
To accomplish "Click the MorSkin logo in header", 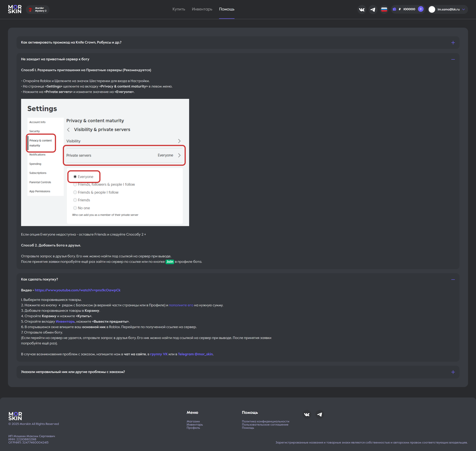I will [x=15, y=9].
